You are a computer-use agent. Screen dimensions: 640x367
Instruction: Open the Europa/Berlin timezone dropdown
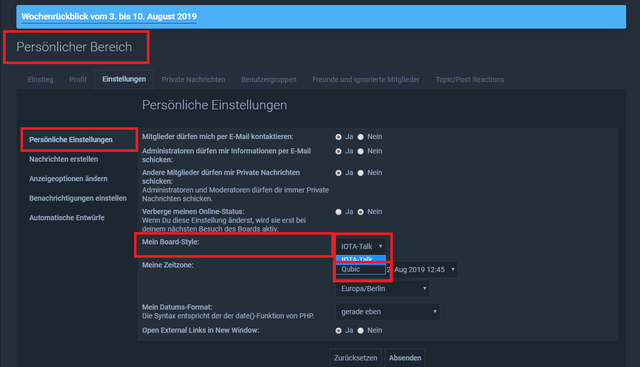click(382, 289)
